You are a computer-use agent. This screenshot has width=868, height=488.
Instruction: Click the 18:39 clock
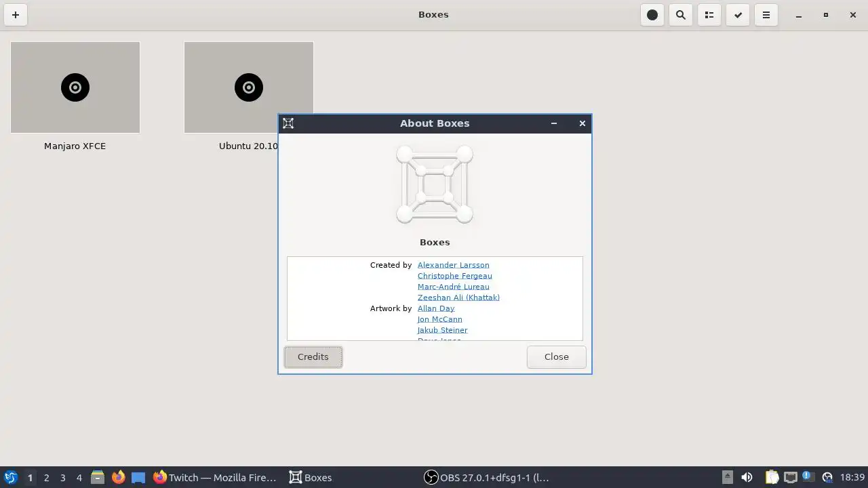click(x=852, y=478)
